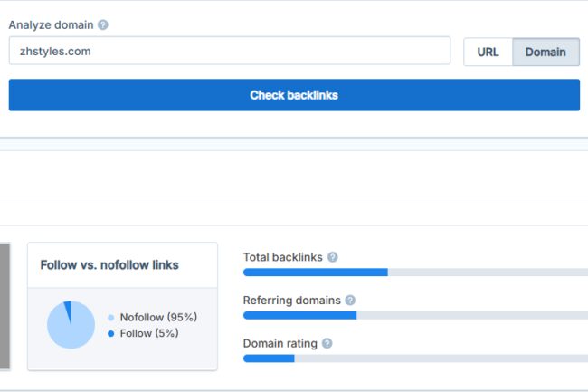This screenshot has height=392, width=588.
Task: Click the Total backlinks progress bar
Action: point(415,272)
